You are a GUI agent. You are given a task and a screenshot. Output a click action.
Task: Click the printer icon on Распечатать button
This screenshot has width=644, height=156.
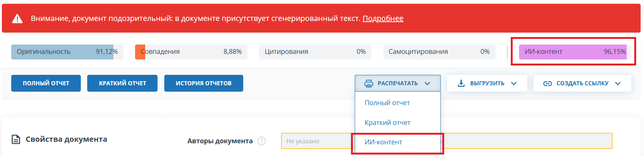(x=369, y=83)
